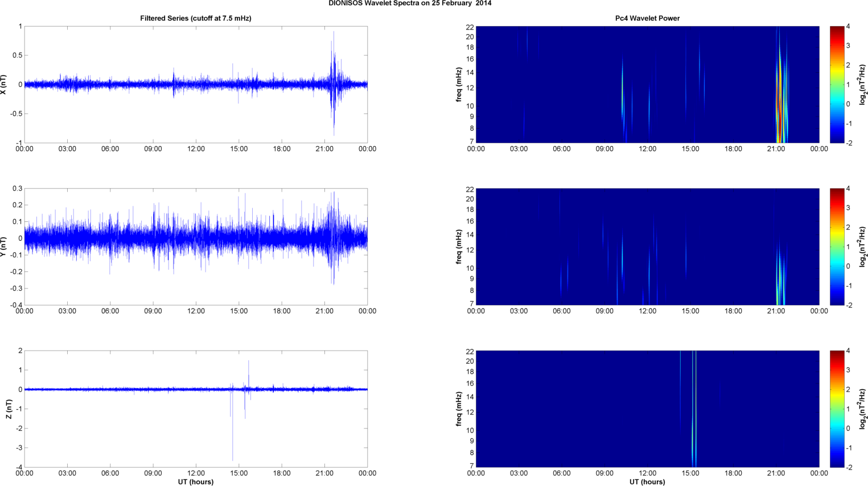Click the colorbar beside the Y wavelet spectrum
The image size is (868, 486).
(x=837, y=246)
